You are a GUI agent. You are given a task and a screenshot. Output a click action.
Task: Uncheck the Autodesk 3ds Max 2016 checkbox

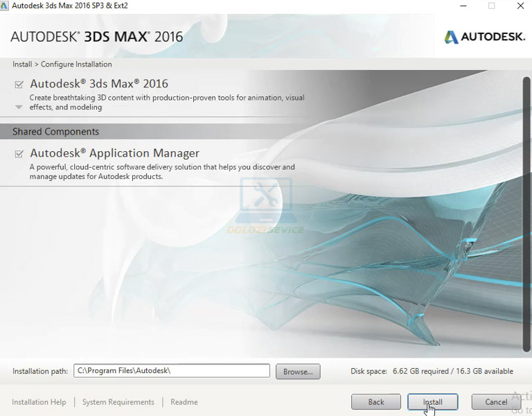tap(19, 85)
